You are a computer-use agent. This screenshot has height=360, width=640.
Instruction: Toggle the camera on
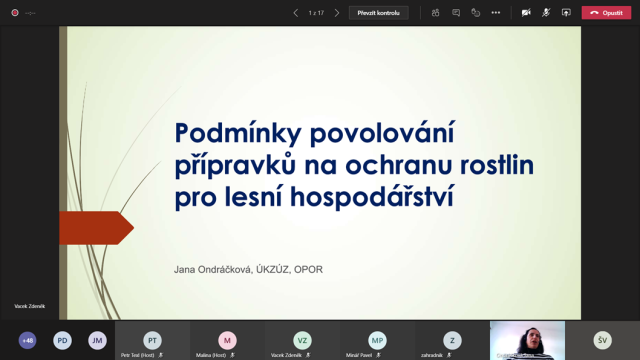click(526, 13)
